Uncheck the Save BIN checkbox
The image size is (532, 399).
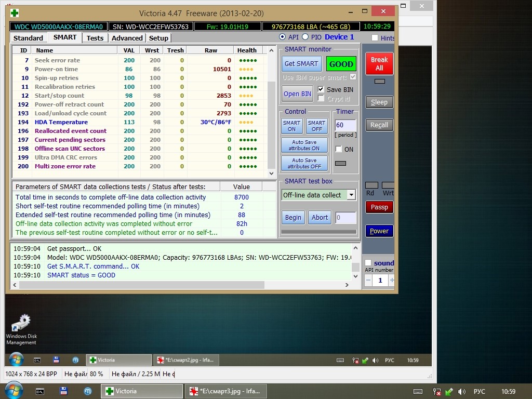(321, 89)
